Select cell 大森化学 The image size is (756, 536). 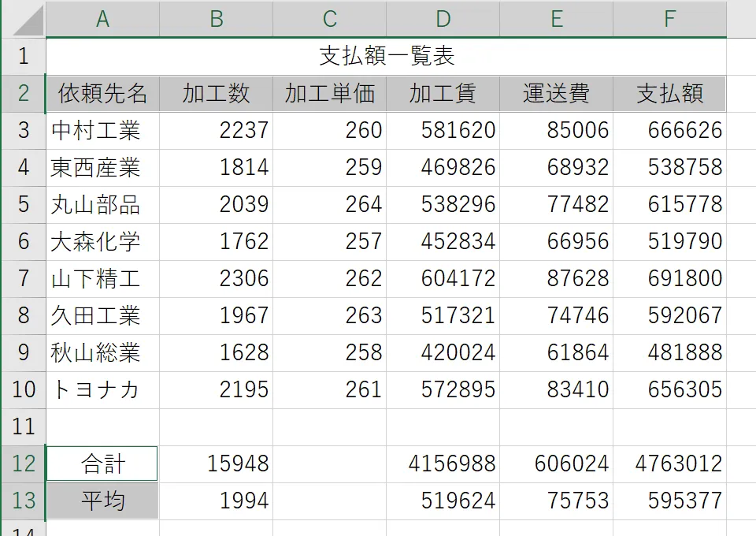click(102, 242)
